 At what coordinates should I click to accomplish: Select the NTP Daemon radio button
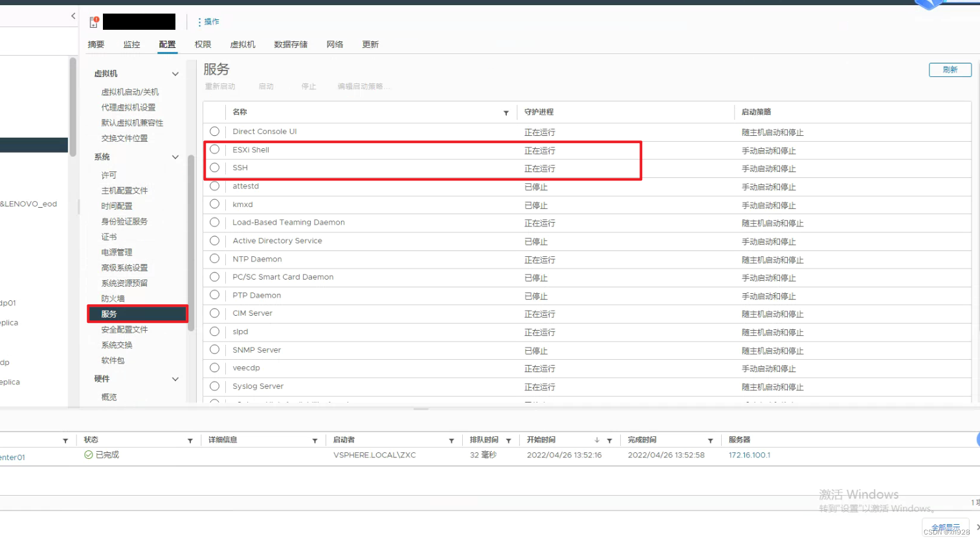[x=215, y=259]
